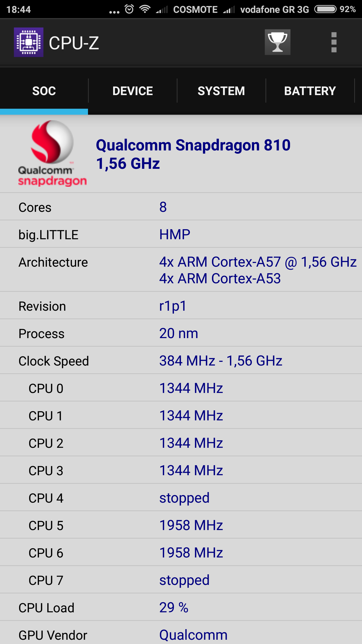Tap the CPU Load percentage row

[181, 608]
